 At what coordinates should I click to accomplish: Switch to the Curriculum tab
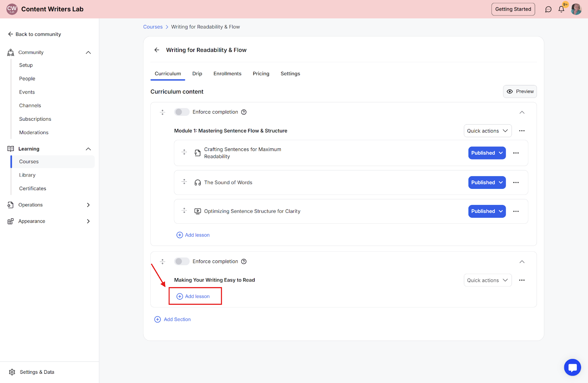(168, 74)
